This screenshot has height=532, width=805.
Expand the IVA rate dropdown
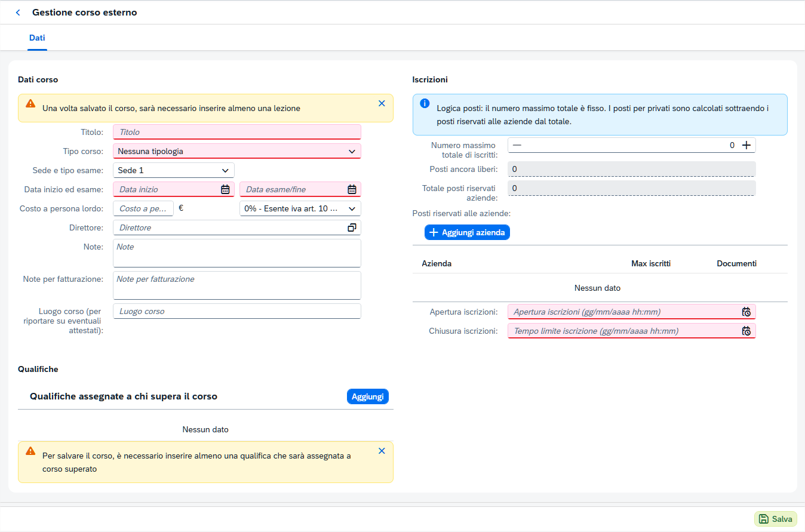tap(300, 208)
